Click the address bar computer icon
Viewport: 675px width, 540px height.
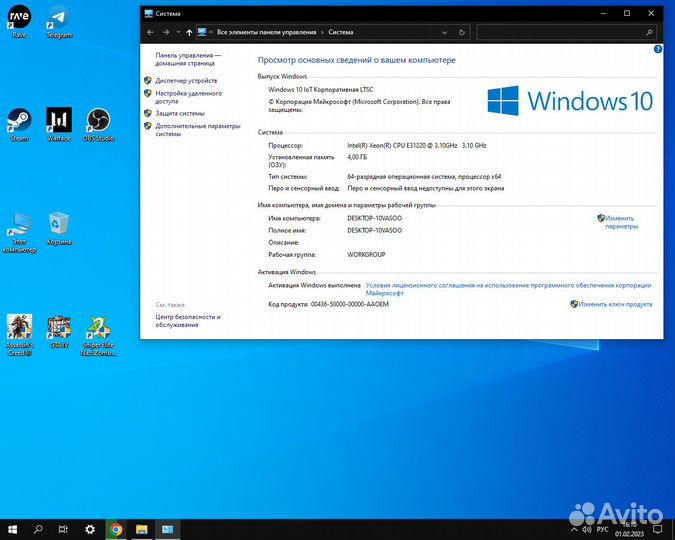pyautogui.click(x=202, y=32)
